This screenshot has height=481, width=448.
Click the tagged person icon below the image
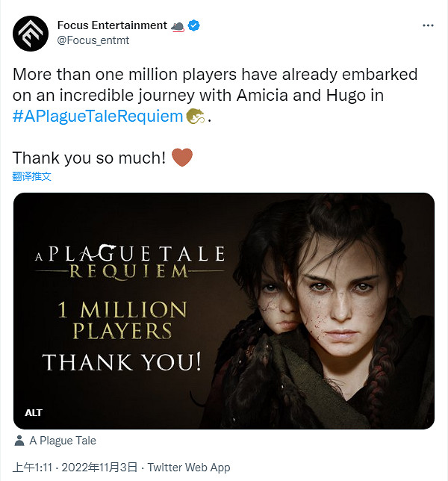(19, 441)
